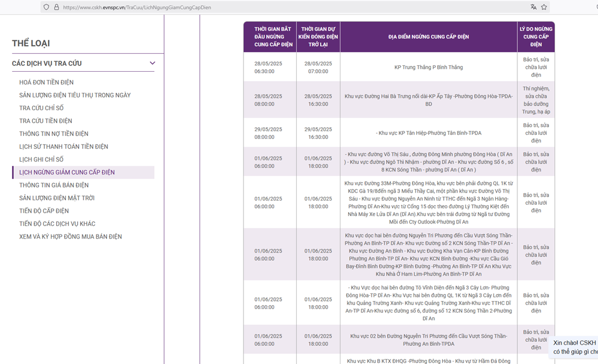Click Khu vực Đường 33M-Phường Đông Hòa cell
Screen dimensions: 598x364
coord(429,202)
